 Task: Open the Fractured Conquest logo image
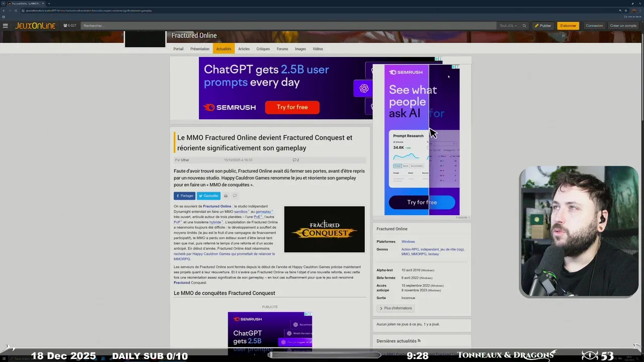tap(325, 229)
